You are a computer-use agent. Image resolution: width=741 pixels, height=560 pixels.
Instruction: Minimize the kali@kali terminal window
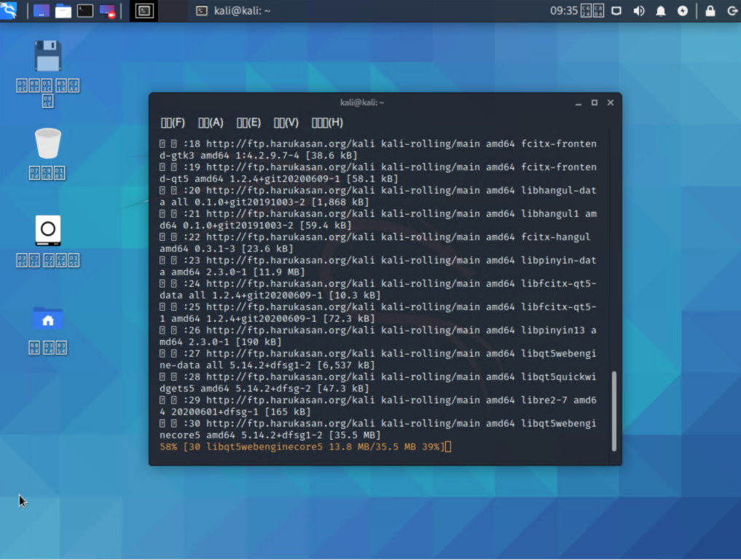(578, 103)
